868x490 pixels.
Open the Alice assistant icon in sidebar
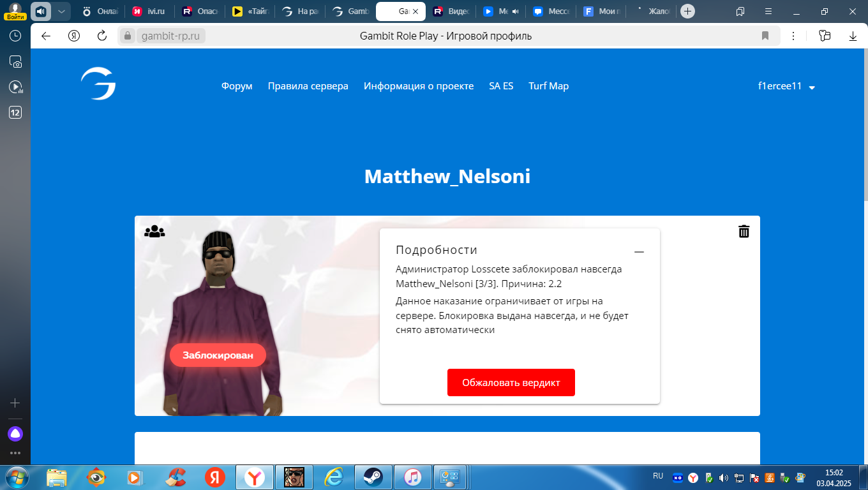[15, 434]
